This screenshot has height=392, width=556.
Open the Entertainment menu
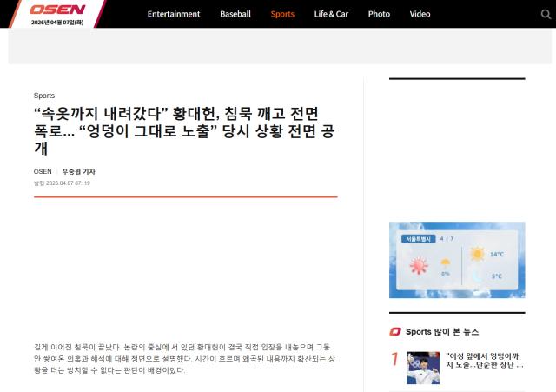(x=174, y=14)
